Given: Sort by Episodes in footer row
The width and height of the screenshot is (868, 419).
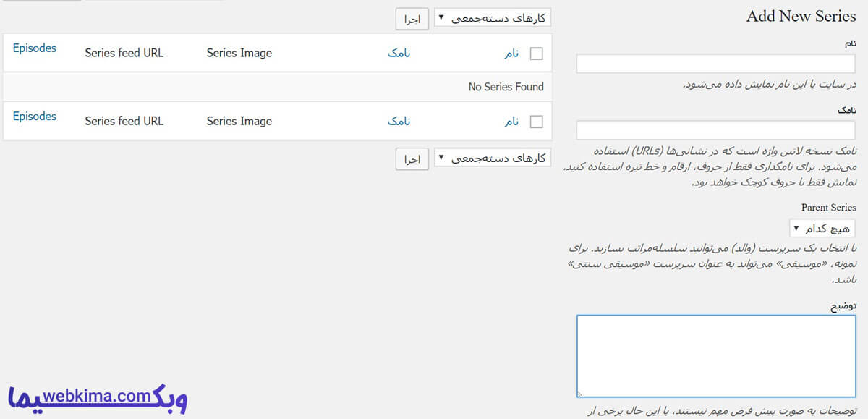Looking at the screenshot, I should tap(35, 117).
